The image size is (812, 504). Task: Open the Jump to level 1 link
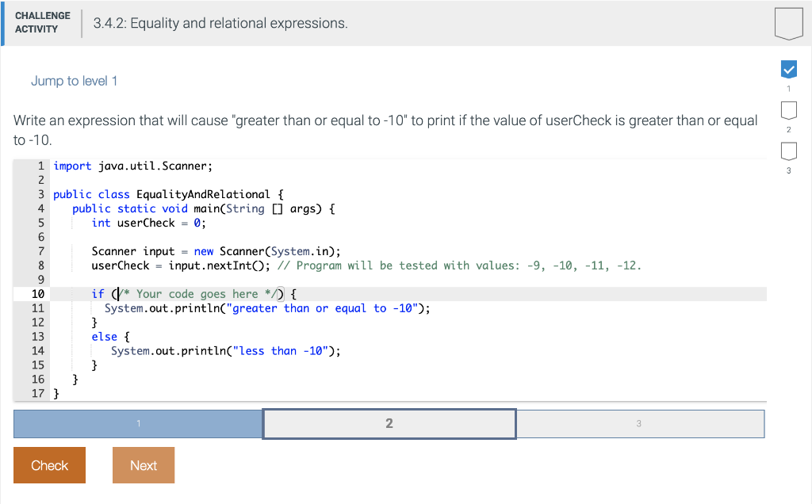click(x=74, y=80)
